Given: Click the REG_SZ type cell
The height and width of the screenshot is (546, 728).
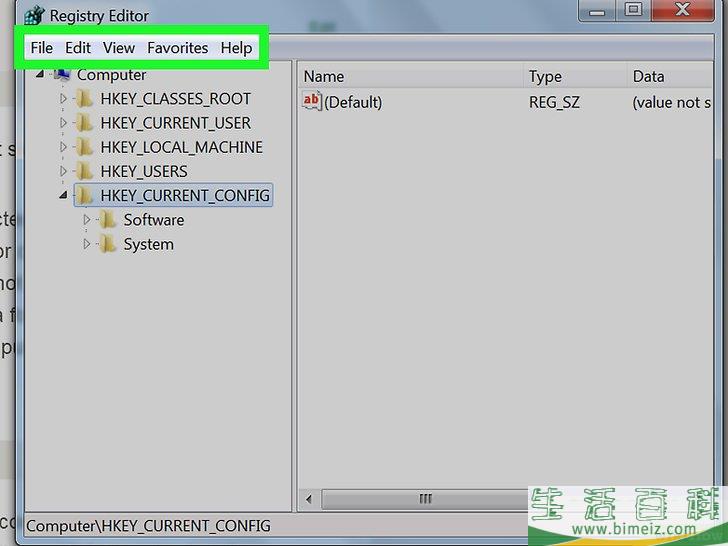Looking at the screenshot, I should [x=554, y=102].
